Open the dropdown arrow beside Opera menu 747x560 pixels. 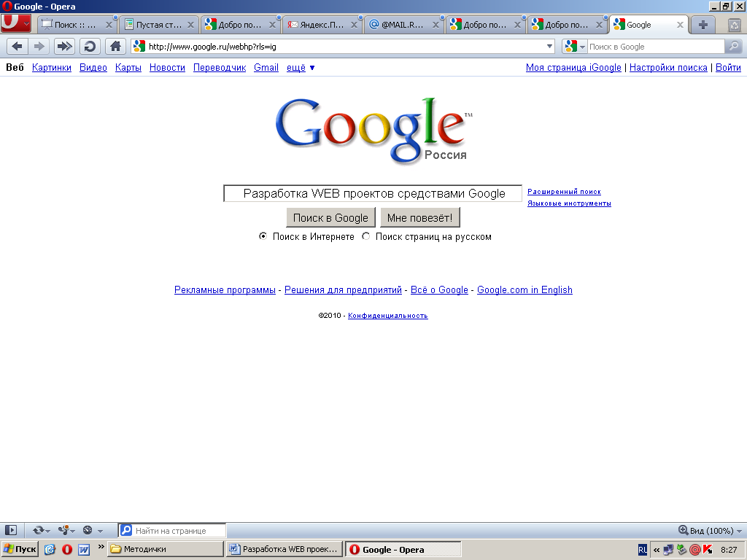[x=27, y=23]
